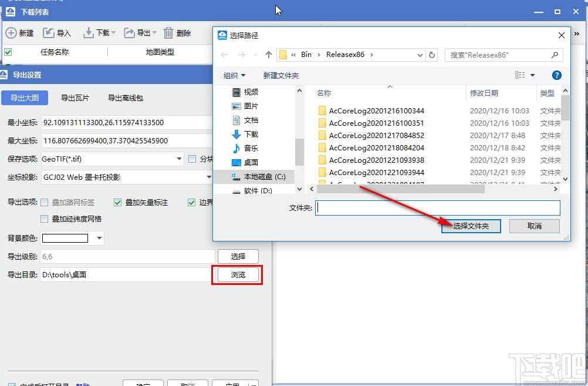The width and height of the screenshot is (588, 386).
Task: Click the 下载 download toolbar icon
Action: [x=89, y=33]
